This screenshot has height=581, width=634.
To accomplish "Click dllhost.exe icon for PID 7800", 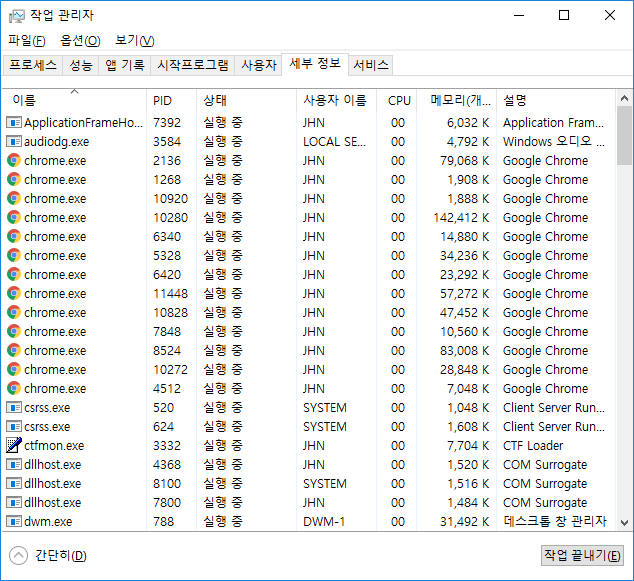I will click(x=14, y=502).
